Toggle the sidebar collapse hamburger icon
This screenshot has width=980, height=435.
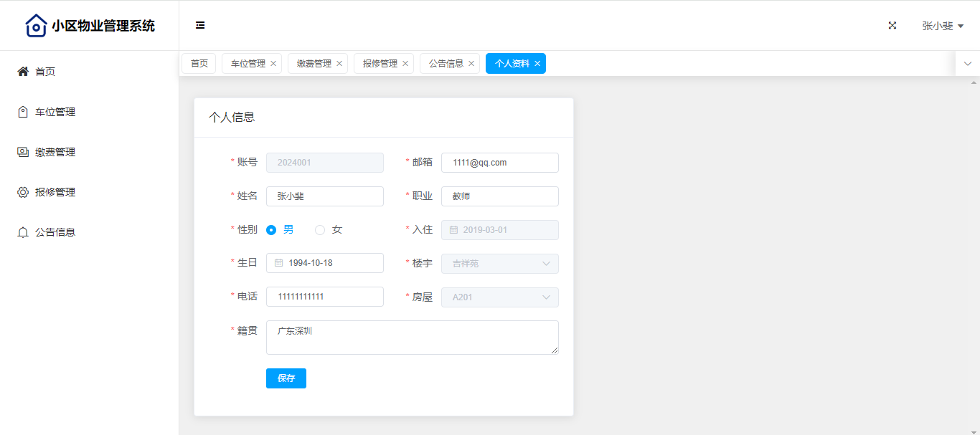click(200, 25)
